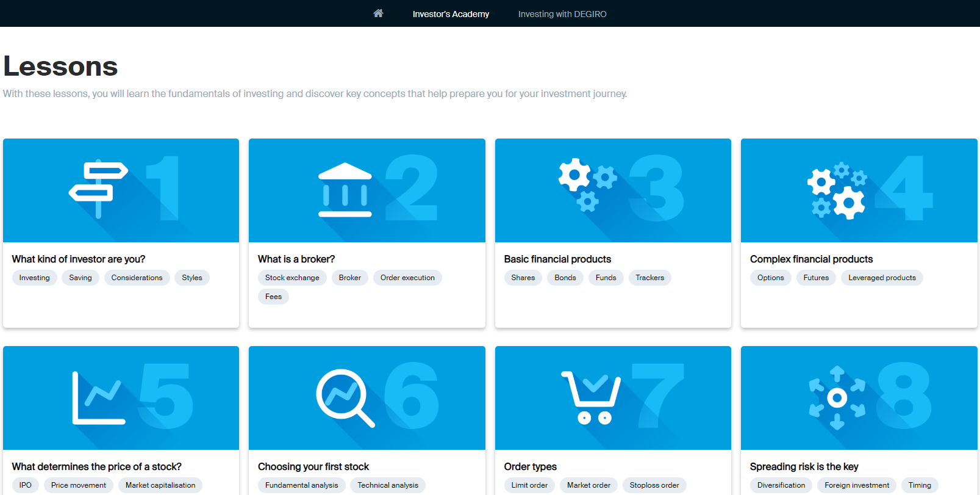Open 'Complex financial products' lesson title

click(811, 259)
